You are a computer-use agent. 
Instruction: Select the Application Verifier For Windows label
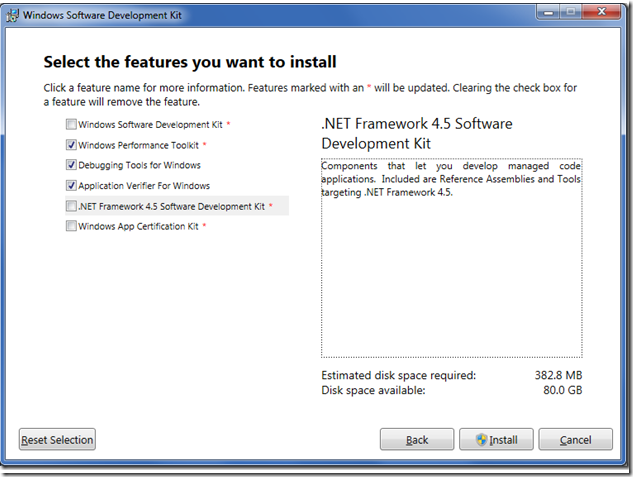144,186
